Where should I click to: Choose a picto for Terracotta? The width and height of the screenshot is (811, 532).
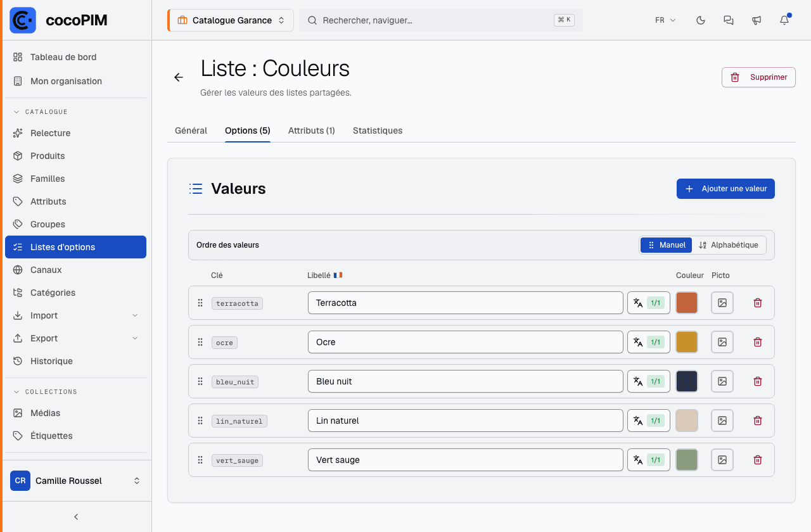click(x=722, y=303)
